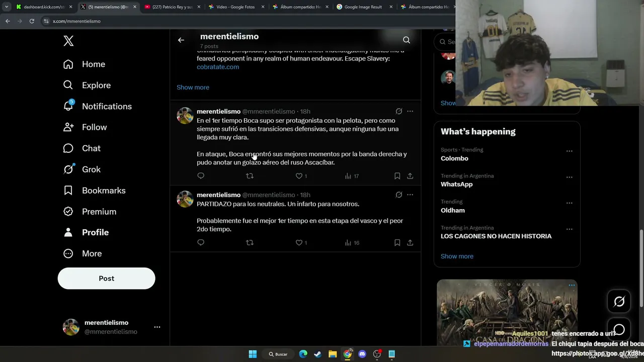644x362 pixels.
Task: Open the browser tab search dropdown
Action: click(7, 7)
